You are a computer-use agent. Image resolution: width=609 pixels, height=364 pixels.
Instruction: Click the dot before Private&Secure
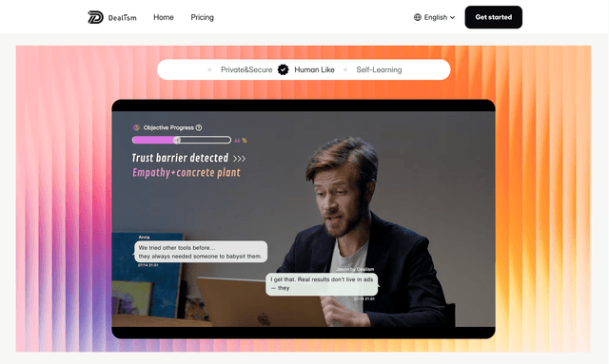[x=209, y=69]
